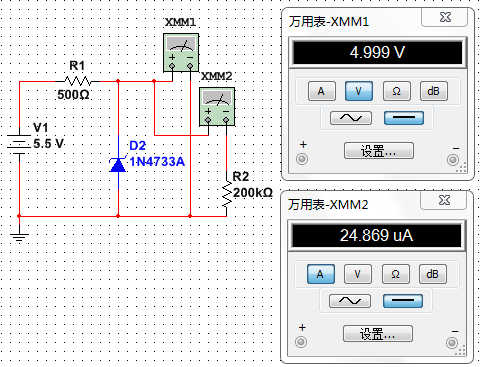This screenshot has height=367, width=481.
Task: Select the D2 1N4733A zener diode symbol
Action: (118, 163)
